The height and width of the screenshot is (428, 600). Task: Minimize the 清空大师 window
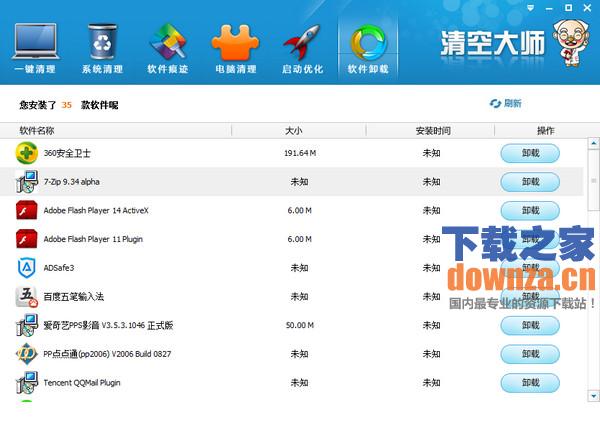549,8
